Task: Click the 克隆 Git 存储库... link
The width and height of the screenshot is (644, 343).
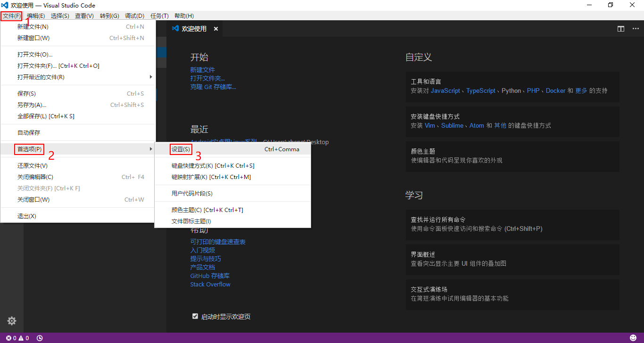Action: click(213, 87)
